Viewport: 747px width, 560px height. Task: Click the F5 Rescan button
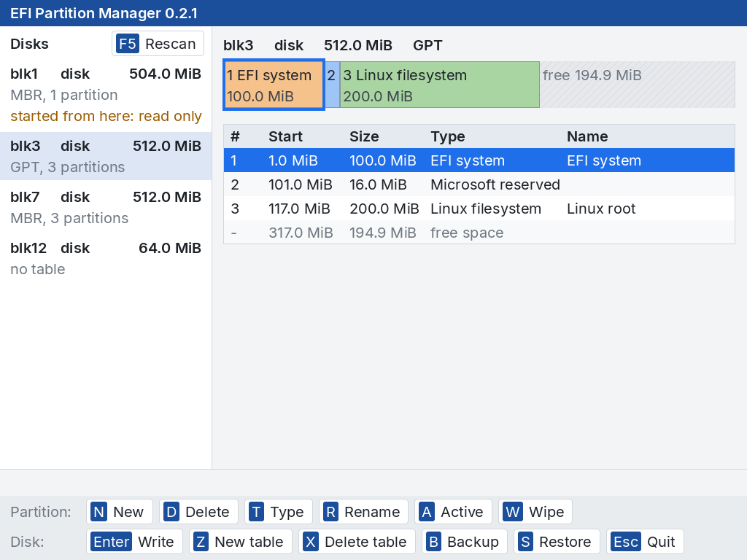(158, 44)
